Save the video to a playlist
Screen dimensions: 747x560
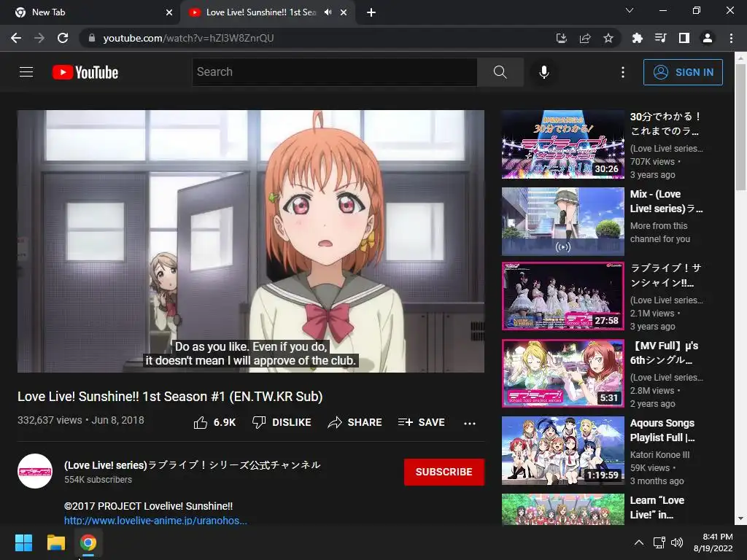pyautogui.click(x=422, y=422)
